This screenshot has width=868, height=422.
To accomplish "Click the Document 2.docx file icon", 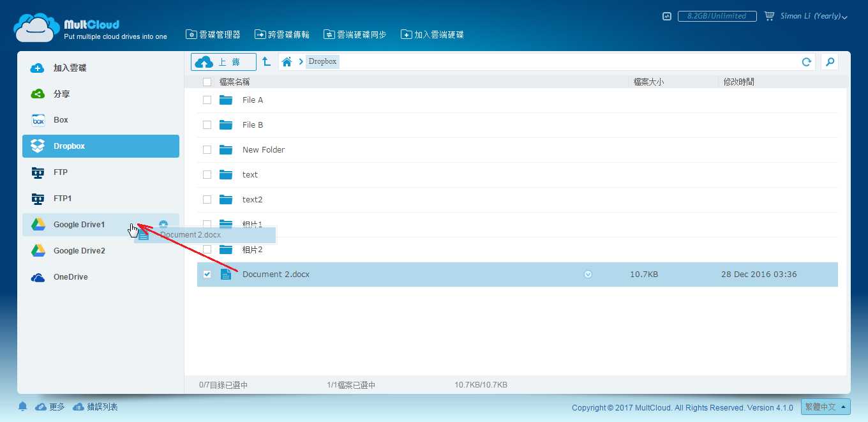I will tap(226, 275).
